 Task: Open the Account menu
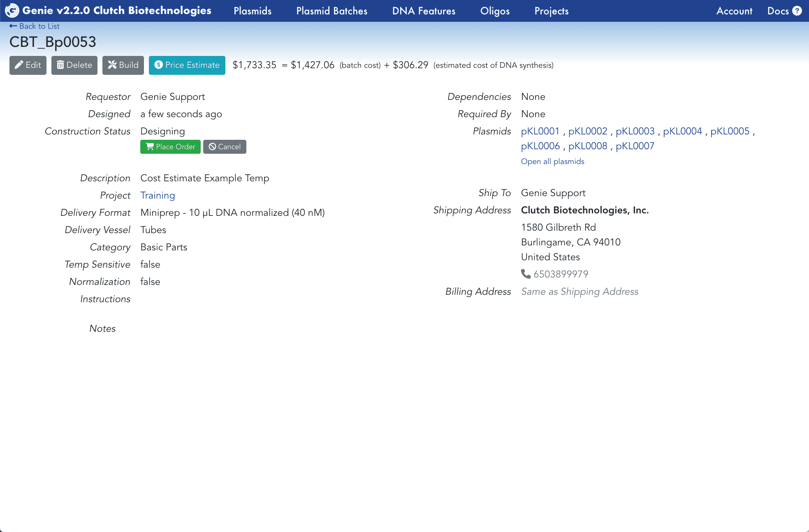pyautogui.click(x=734, y=11)
